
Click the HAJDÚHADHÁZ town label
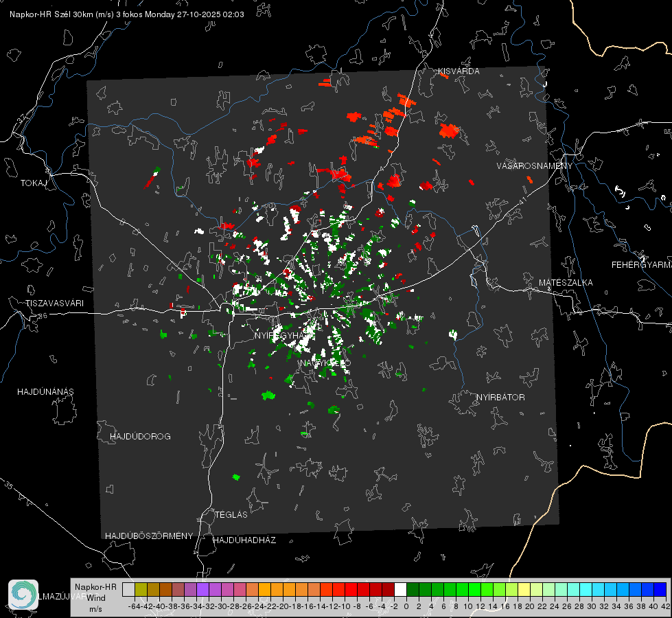[x=244, y=540]
